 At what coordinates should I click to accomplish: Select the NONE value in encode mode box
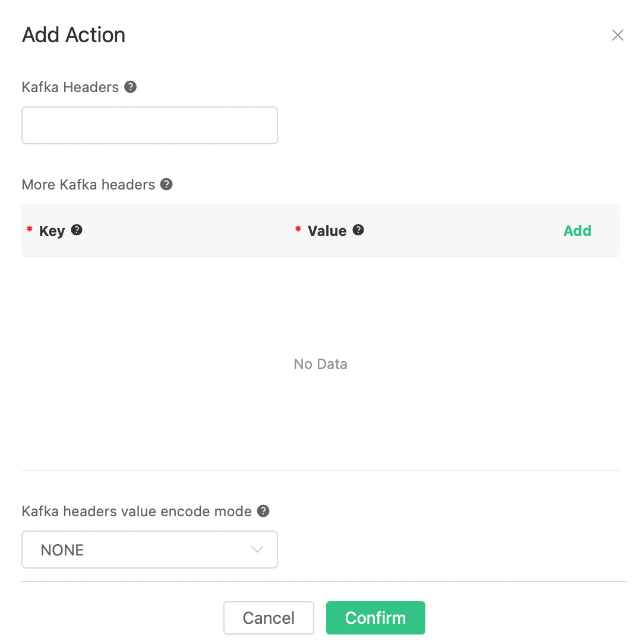pos(62,550)
